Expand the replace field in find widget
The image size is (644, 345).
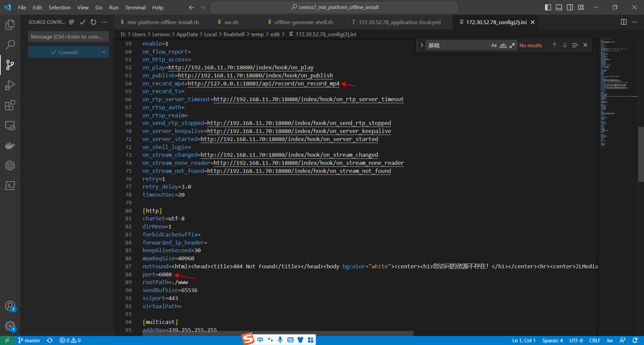pyautogui.click(x=422, y=45)
